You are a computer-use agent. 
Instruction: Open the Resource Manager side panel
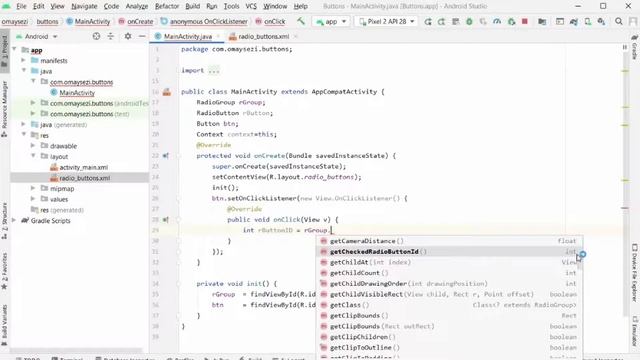click(x=4, y=109)
